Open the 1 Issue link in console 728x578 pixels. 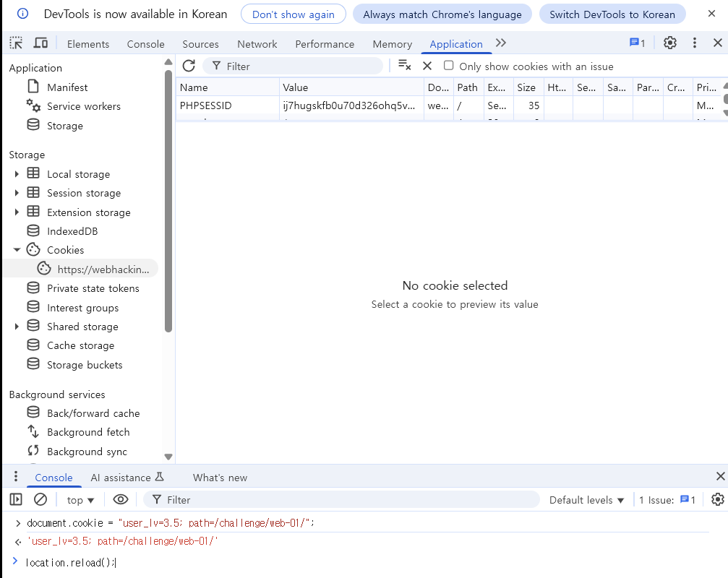tap(667, 499)
